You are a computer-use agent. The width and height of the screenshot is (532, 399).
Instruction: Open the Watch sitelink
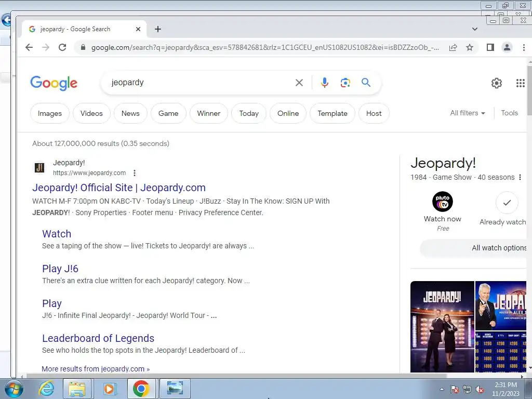57,234
